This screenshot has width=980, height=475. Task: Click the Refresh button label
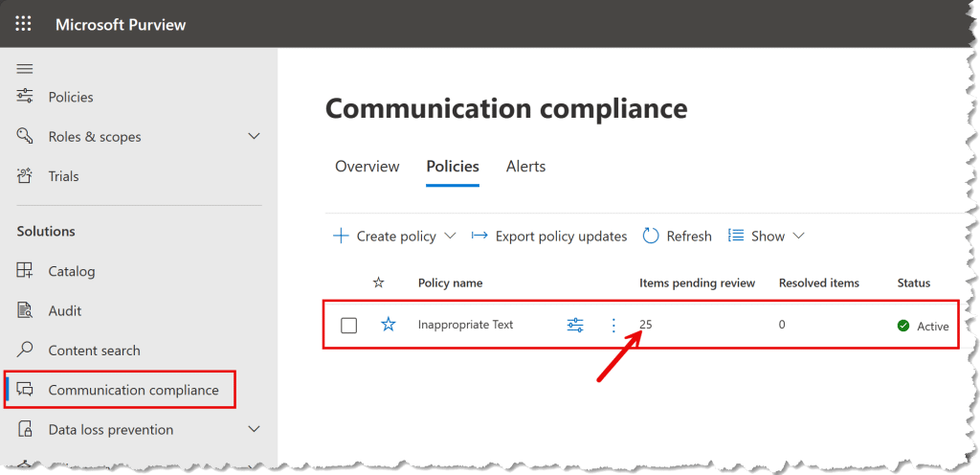point(689,237)
